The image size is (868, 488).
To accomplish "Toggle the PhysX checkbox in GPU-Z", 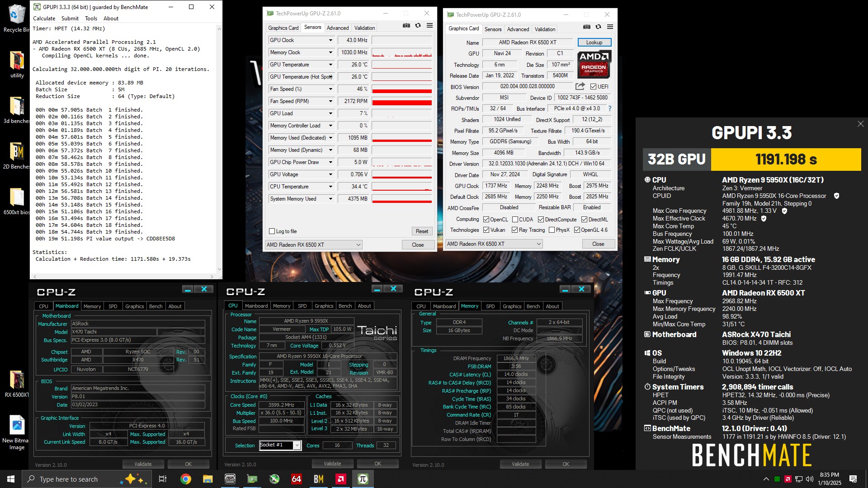I will [552, 230].
